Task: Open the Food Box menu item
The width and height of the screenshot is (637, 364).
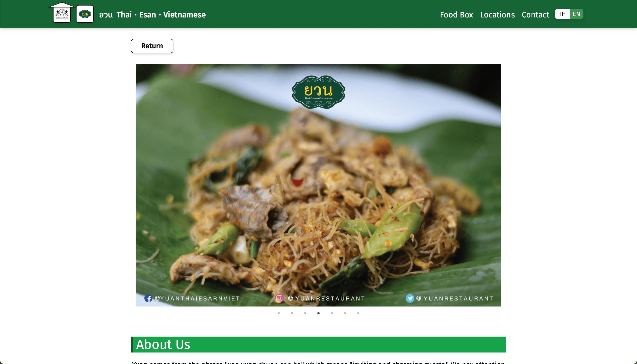Action: 456,15
